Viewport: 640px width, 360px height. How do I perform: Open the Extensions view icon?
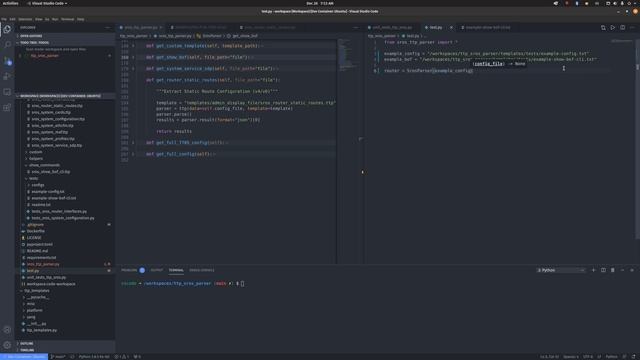click(x=7, y=108)
